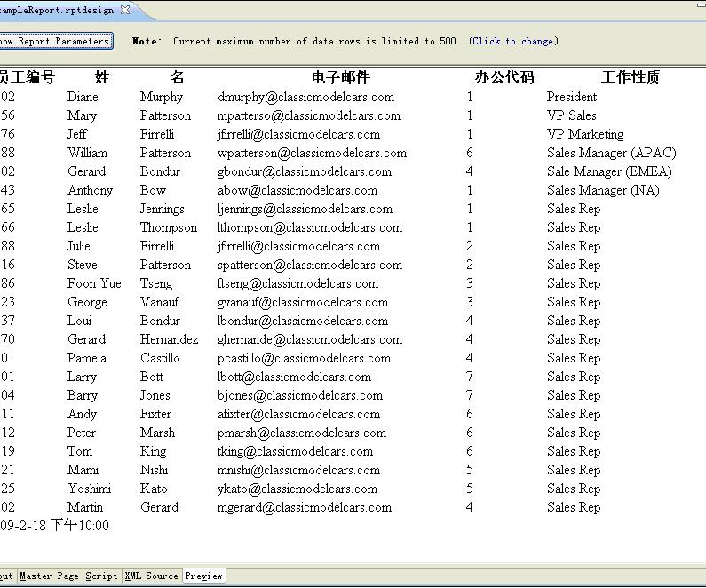The image size is (706, 588).
Task: Click email pmarsh@classicmodelcars.com
Action: (302, 433)
